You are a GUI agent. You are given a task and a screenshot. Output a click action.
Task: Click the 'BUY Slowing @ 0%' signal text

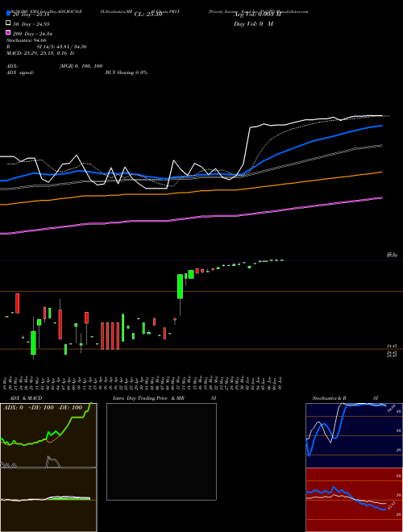point(127,73)
